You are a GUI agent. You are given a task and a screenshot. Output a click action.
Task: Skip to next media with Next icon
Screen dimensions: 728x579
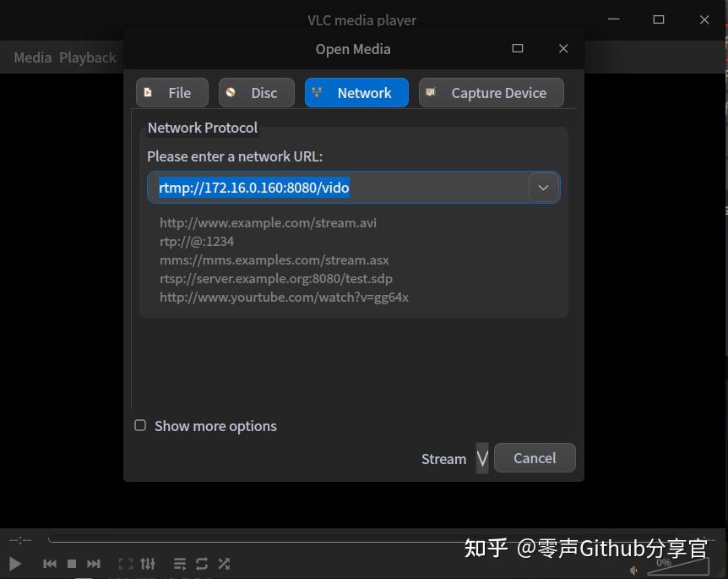(94, 563)
